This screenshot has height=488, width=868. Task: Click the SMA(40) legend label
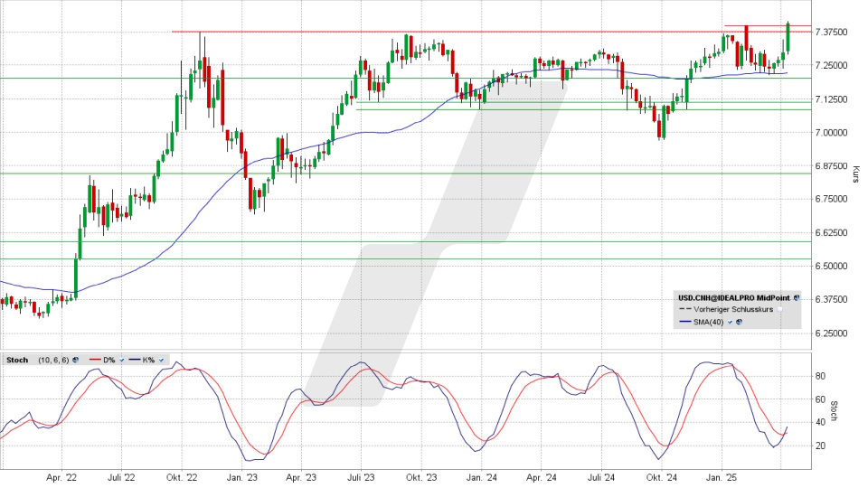pos(708,322)
